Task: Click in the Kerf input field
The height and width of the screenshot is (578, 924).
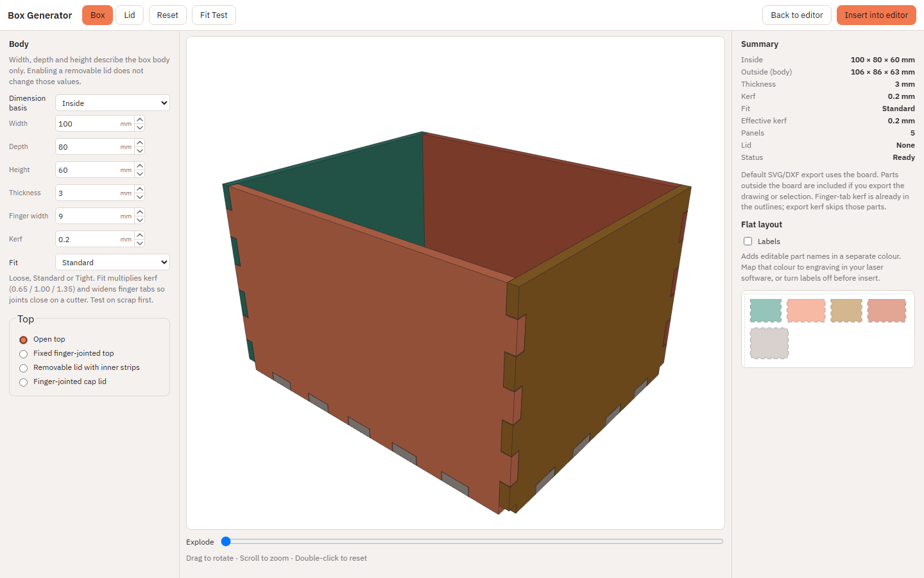Action: point(94,239)
